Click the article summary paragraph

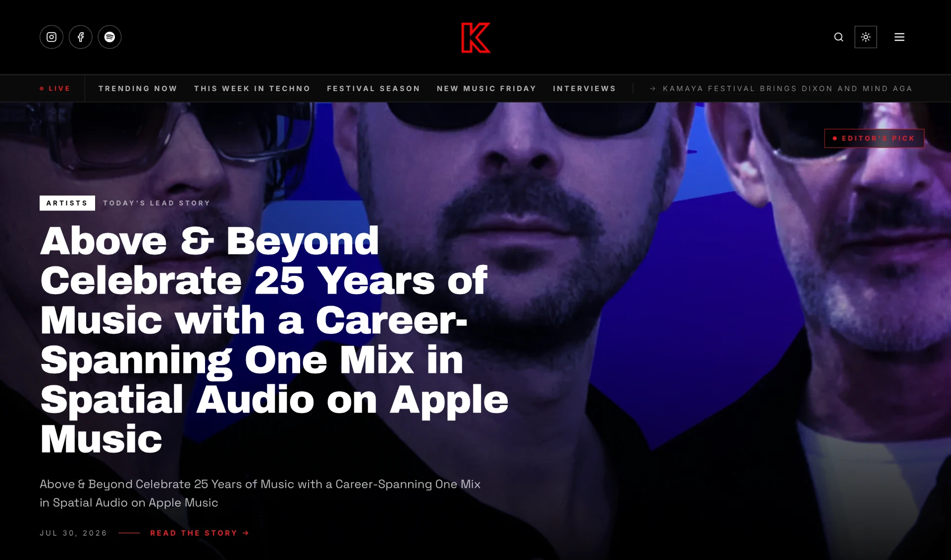click(260, 493)
